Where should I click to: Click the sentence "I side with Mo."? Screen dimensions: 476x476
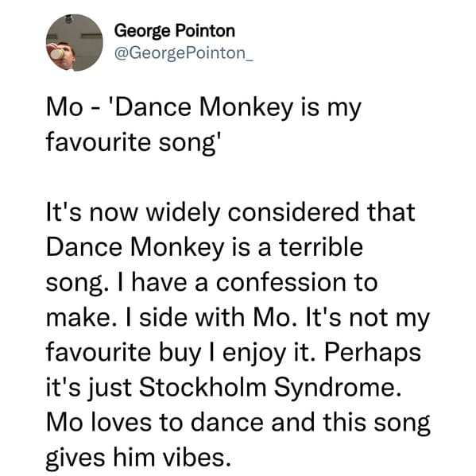[x=209, y=318]
